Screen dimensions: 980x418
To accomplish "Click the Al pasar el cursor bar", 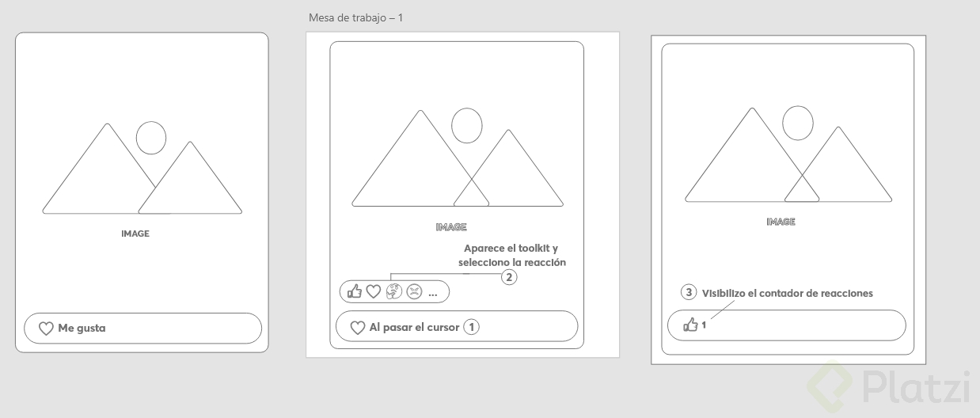I will tap(457, 326).
